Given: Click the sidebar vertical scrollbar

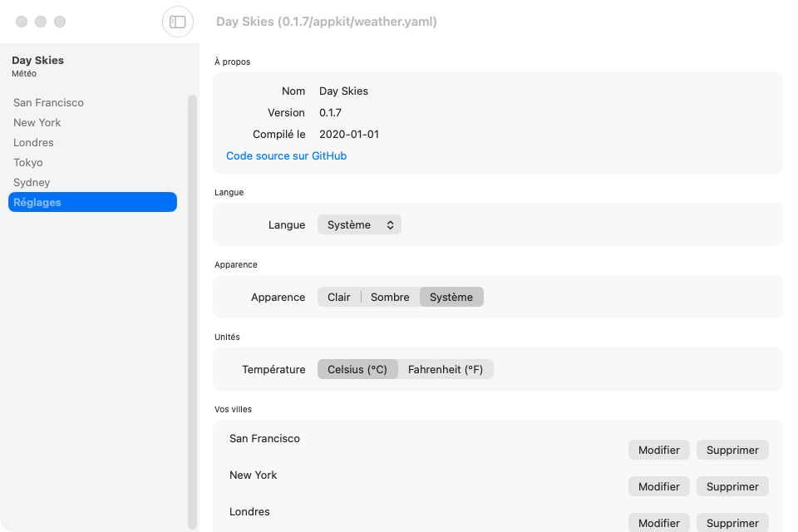Looking at the screenshot, I should (192, 312).
